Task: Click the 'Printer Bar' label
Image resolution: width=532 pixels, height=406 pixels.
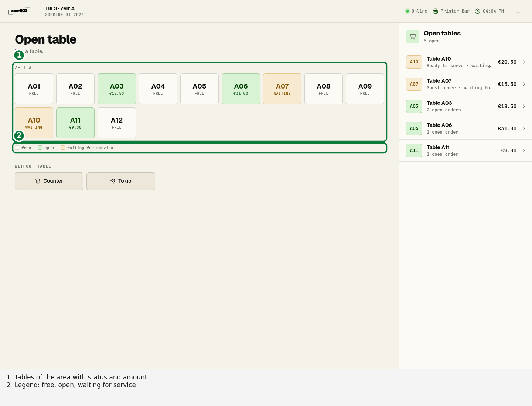Action: [455, 11]
